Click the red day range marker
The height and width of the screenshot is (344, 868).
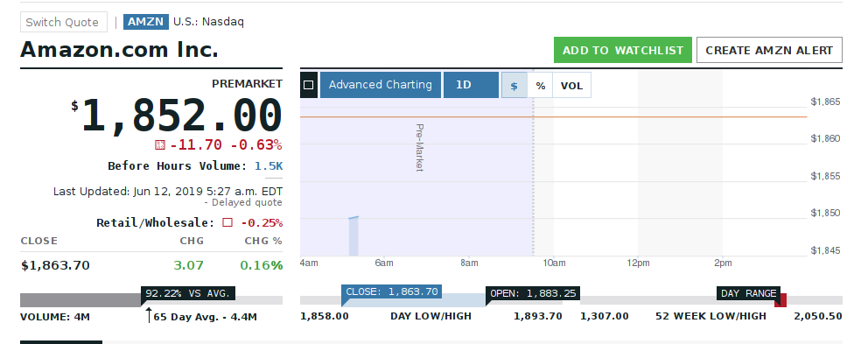point(780,300)
